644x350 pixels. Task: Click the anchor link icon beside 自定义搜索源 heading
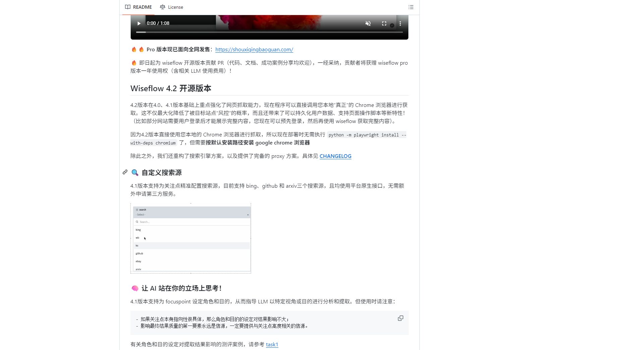(x=125, y=172)
